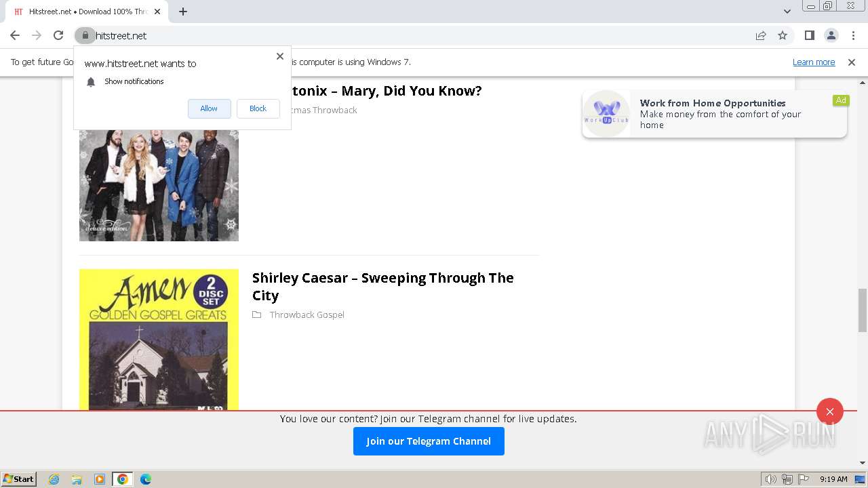The width and height of the screenshot is (868, 488).
Task: Click the system clock 9:19 AM
Action: pos(833,479)
